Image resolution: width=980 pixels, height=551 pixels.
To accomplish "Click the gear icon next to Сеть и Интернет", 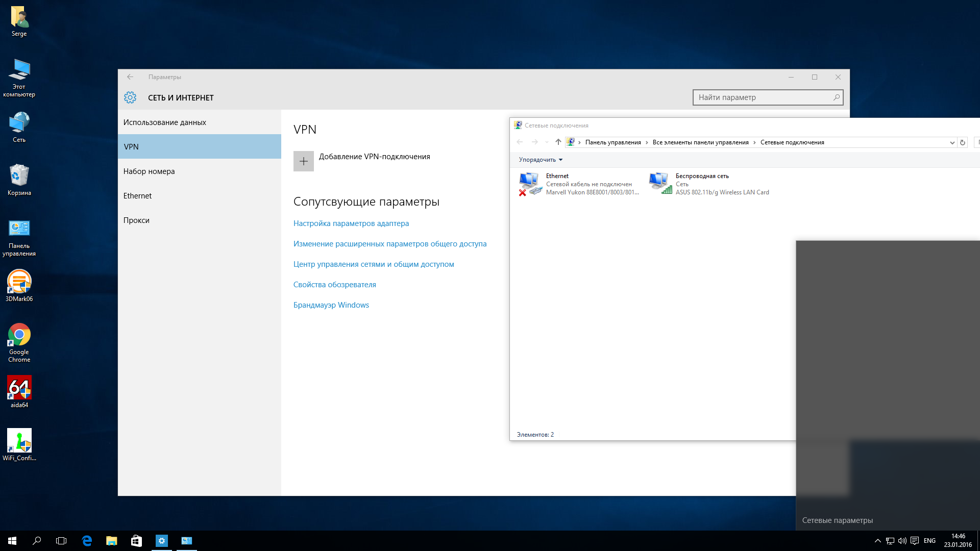I will 130,97.
